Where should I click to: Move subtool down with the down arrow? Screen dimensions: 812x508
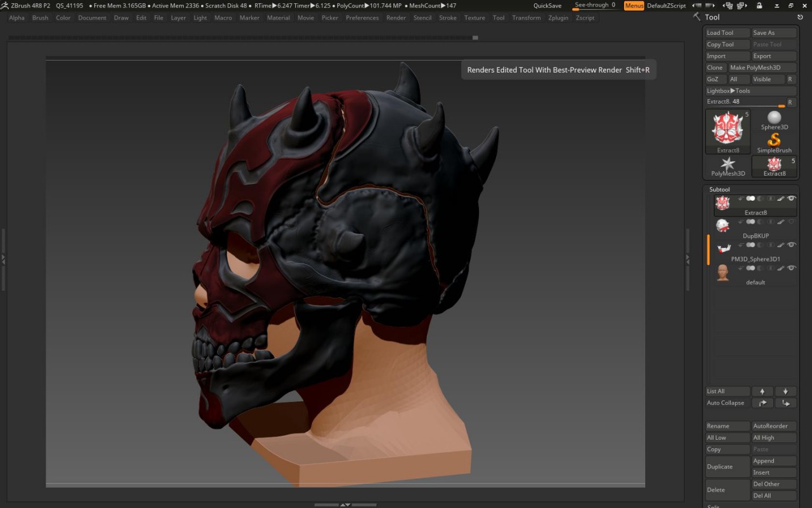coord(785,391)
